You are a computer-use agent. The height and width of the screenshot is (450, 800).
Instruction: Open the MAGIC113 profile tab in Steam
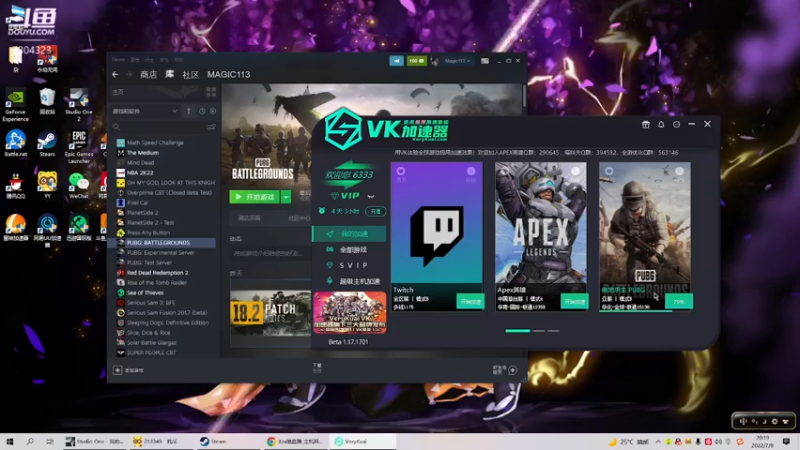[229, 74]
